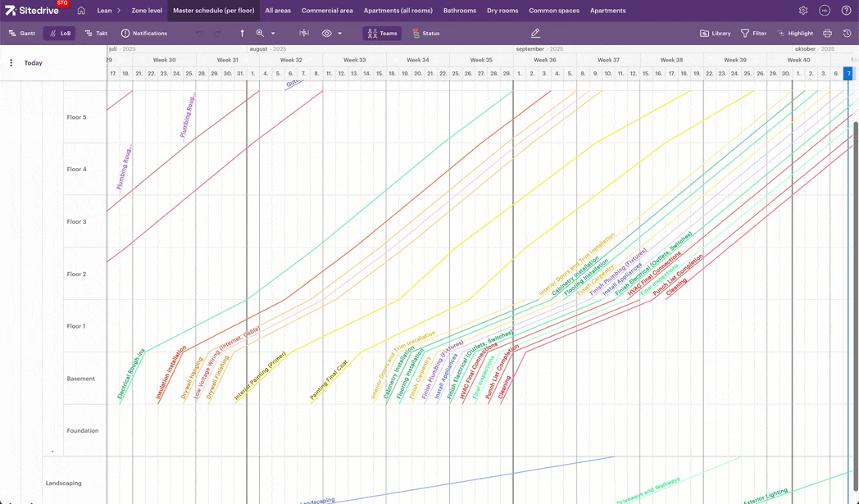Open the Filter button
This screenshot has height=504, width=859.
coord(753,34)
